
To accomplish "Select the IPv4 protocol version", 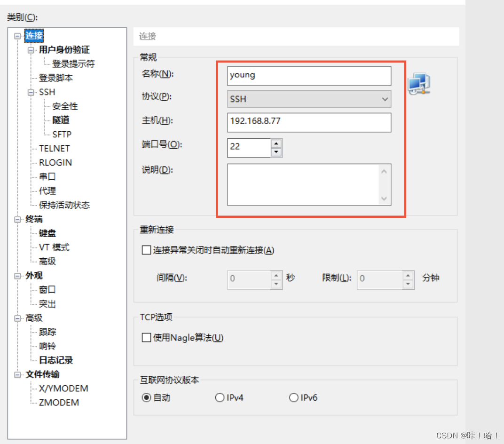I will (x=220, y=397).
